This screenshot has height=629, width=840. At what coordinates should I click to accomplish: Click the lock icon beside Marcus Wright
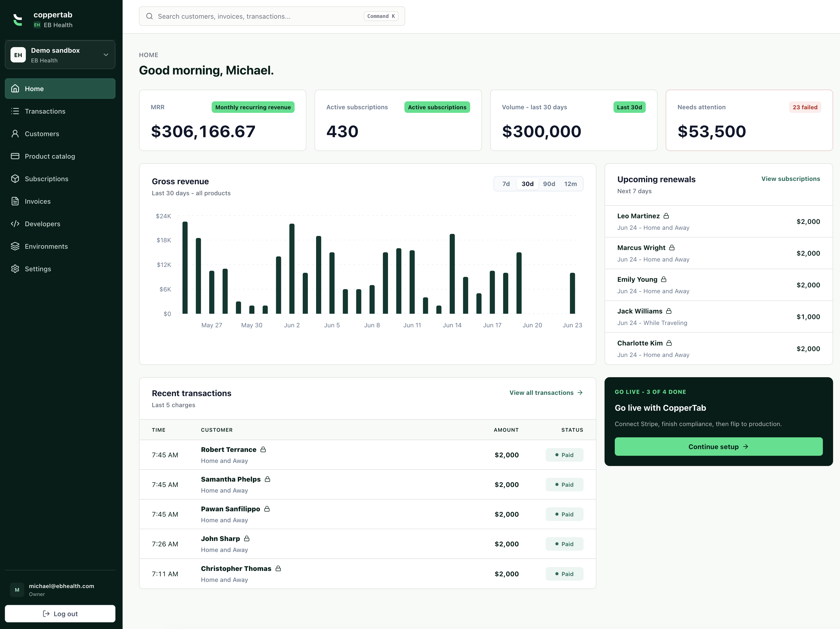point(672,247)
